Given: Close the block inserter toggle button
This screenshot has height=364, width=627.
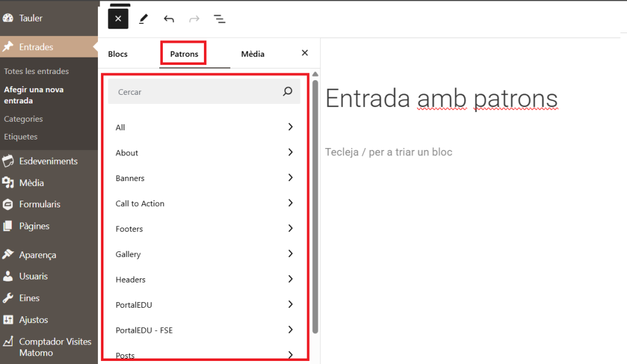Looking at the screenshot, I should click(118, 19).
